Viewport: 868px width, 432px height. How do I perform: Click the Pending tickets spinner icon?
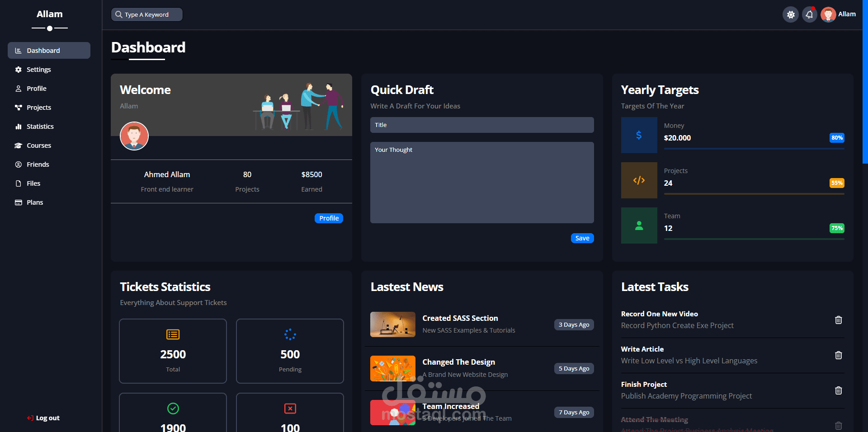290,334
